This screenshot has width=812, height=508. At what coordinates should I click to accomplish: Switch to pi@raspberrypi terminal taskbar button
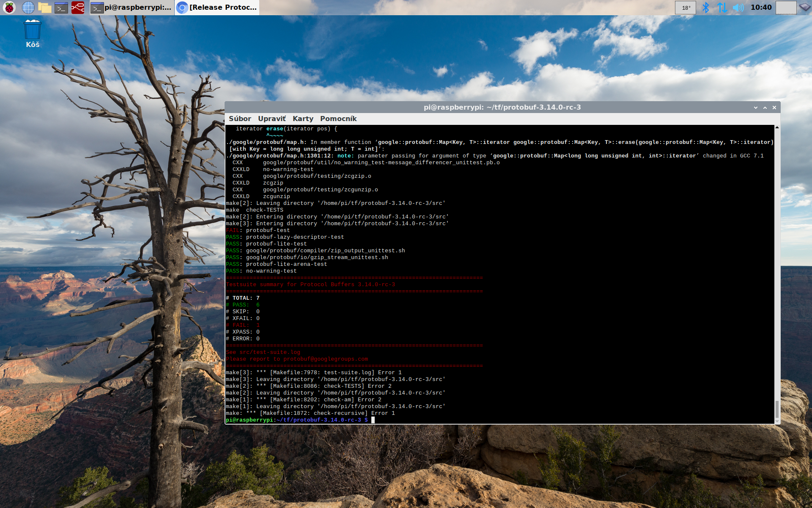coord(132,7)
